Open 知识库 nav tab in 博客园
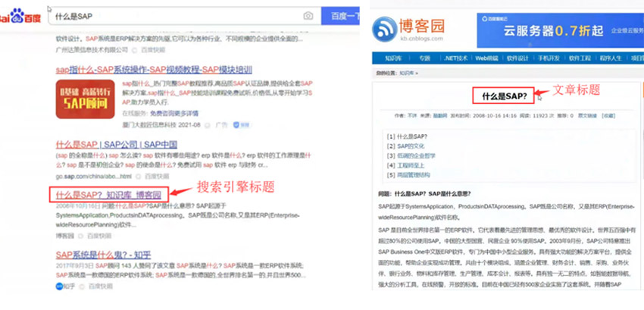Screen dimensions: 644x310 pyautogui.click(x=393, y=58)
